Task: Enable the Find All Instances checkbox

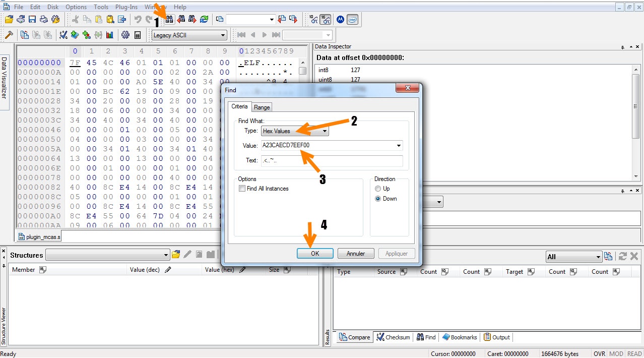Action: 242,189
